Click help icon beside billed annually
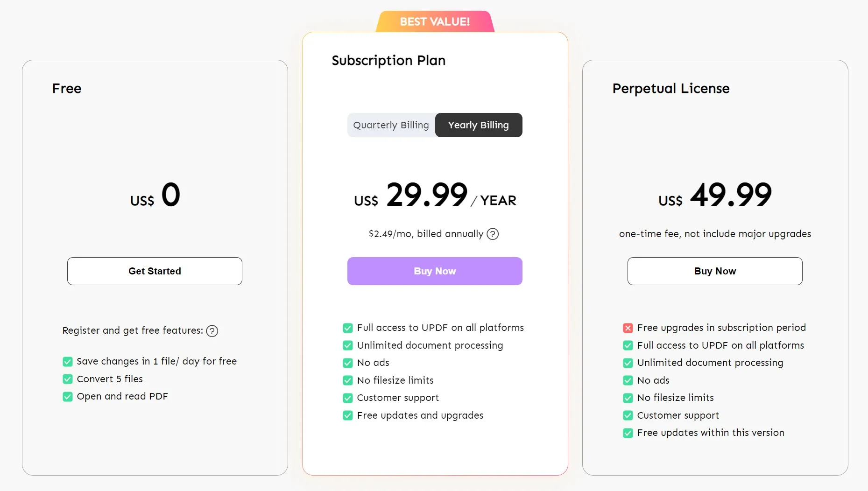 coord(493,234)
